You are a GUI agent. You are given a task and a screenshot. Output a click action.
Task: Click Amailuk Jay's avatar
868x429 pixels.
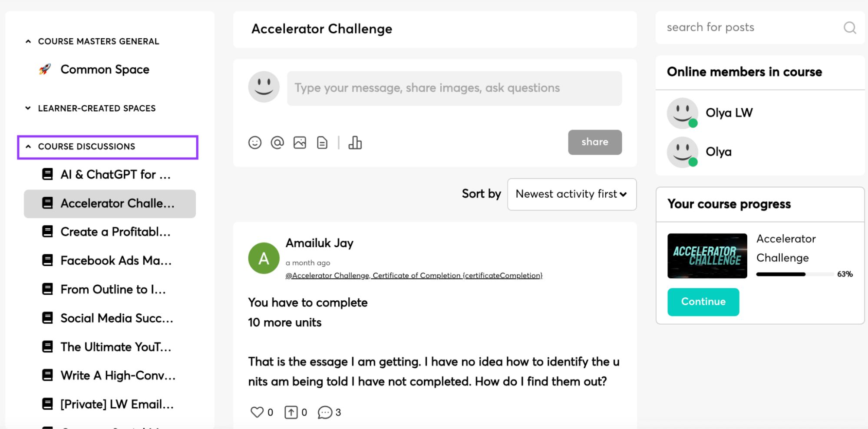click(264, 257)
